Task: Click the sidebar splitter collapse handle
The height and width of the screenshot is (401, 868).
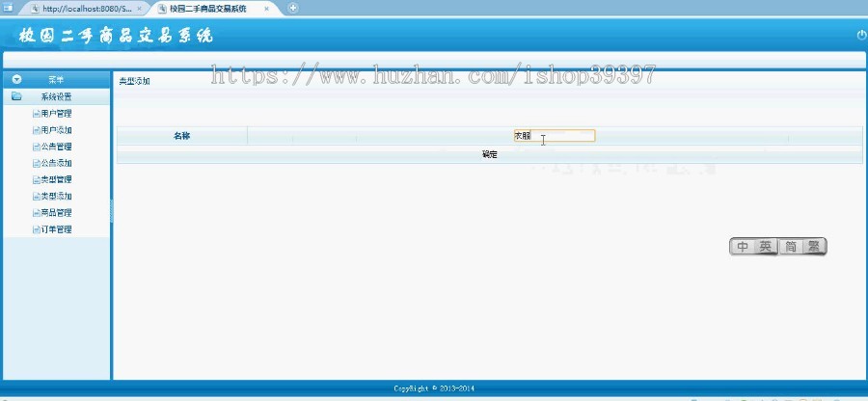Action: (111, 211)
